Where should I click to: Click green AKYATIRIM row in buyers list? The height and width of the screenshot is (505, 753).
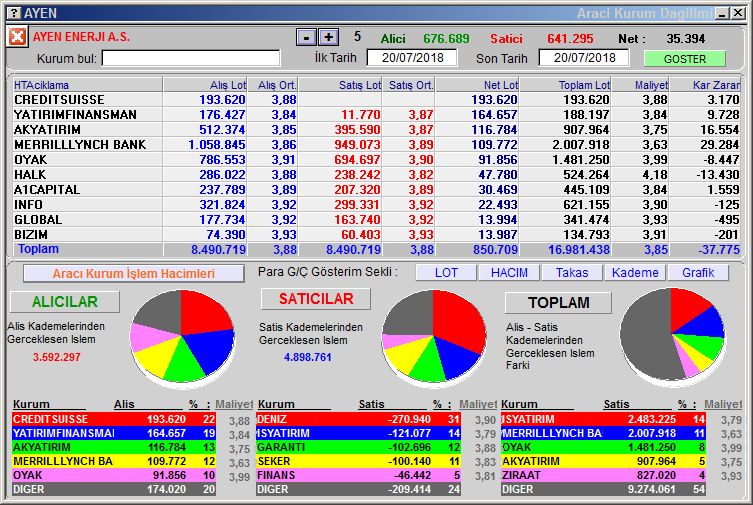pyautogui.click(x=114, y=447)
